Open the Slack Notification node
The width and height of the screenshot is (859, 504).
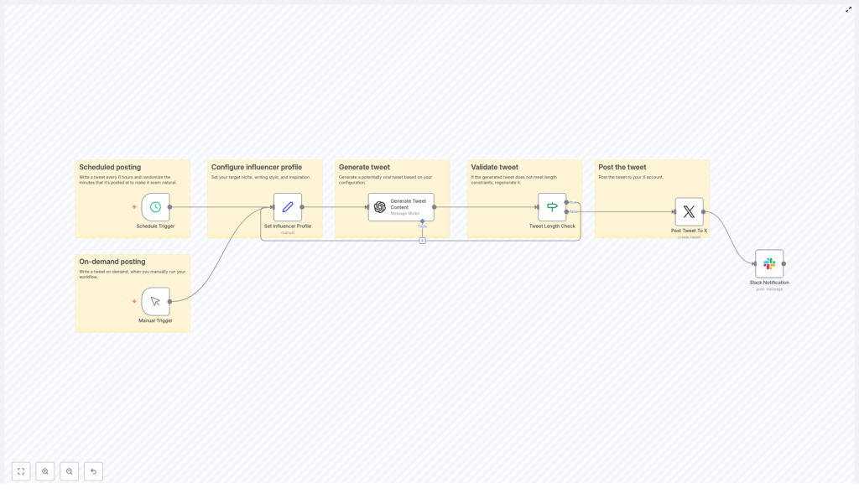(x=768, y=265)
